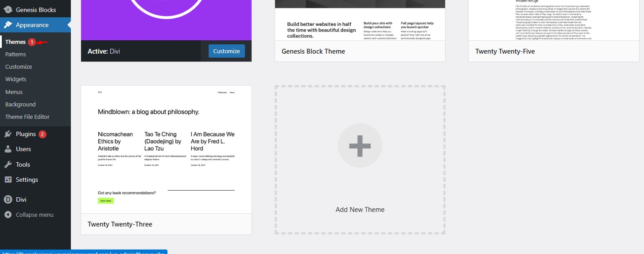Open the Twenty Twenty-Three theme thumbnail
644x254 pixels.
[x=166, y=149]
